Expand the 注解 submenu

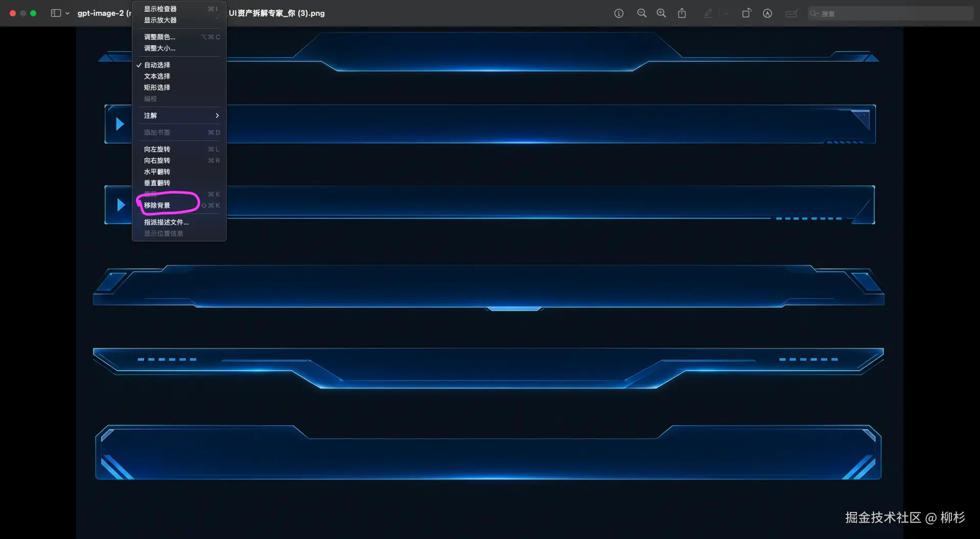(179, 115)
